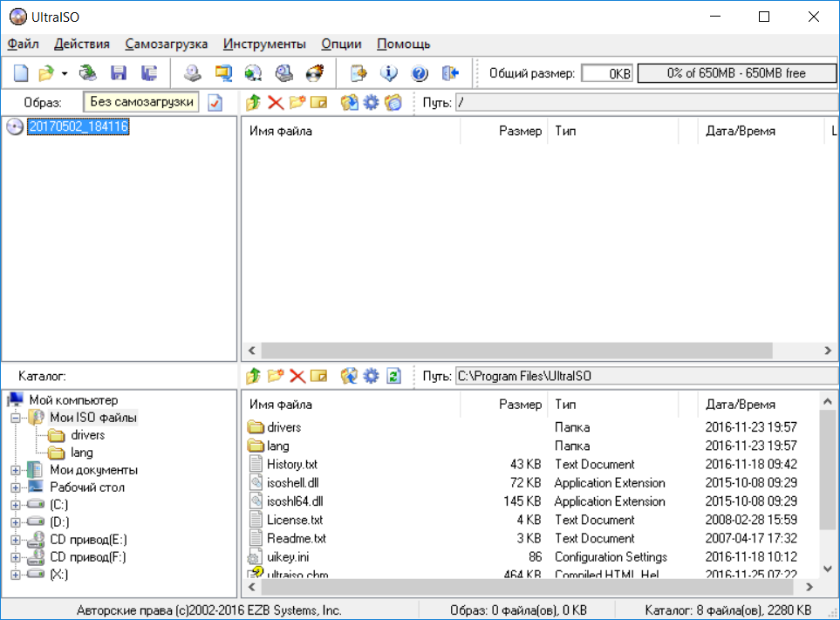Image resolution: width=840 pixels, height=620 pixels.
Task: Click the Exit door icon in toolbar
Action: 450,73
